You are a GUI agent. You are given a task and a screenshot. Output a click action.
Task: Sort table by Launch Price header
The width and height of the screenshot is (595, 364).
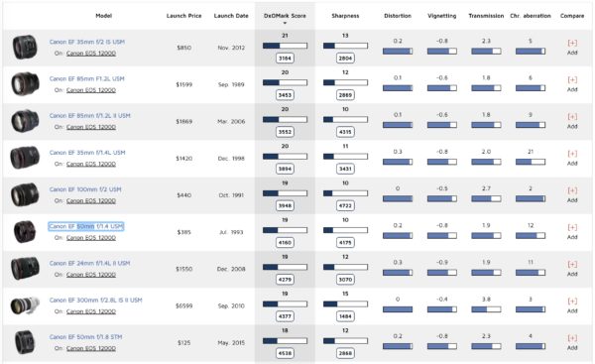(x=183, y=16)
